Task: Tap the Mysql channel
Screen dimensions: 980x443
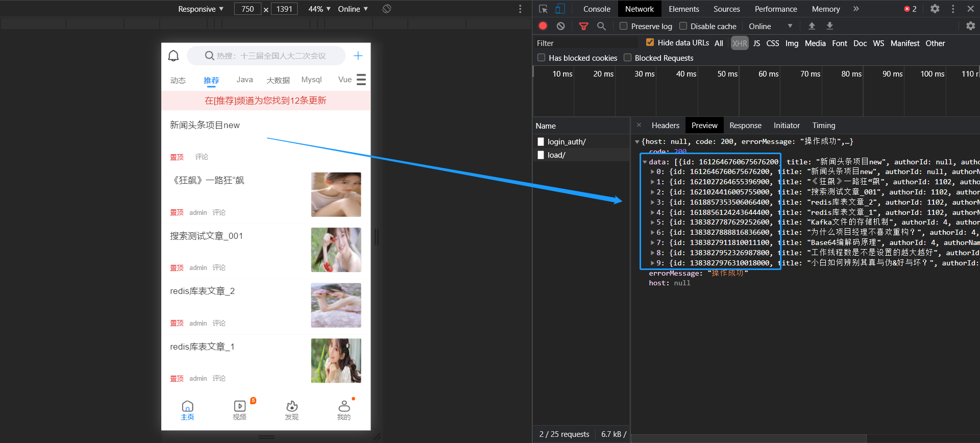Action: pos(311,80)
